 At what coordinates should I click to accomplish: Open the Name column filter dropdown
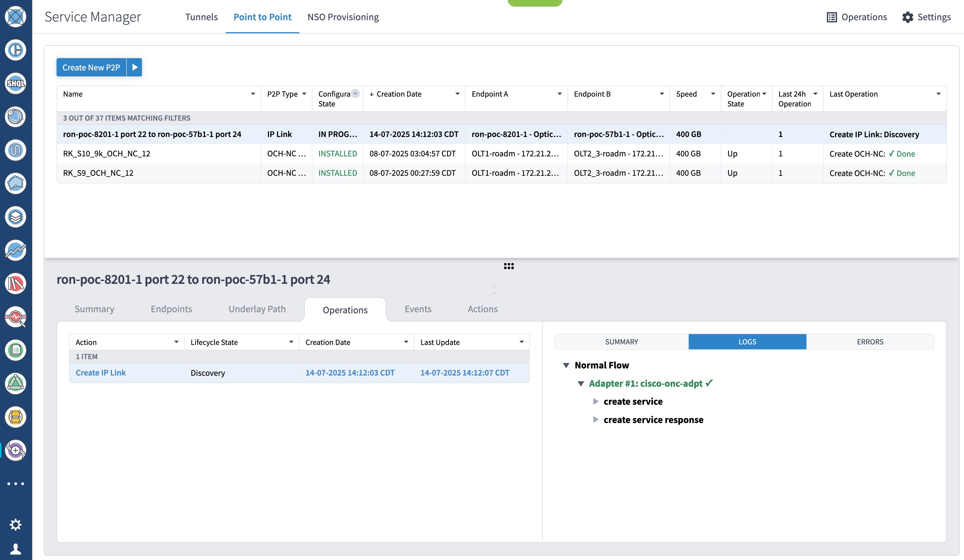click(x=253, y=94)
